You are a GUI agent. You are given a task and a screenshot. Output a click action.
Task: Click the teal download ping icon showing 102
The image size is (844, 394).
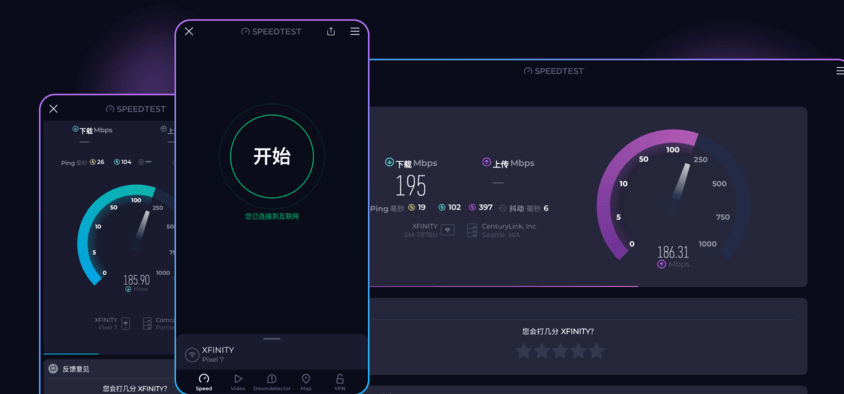[442, 207]
